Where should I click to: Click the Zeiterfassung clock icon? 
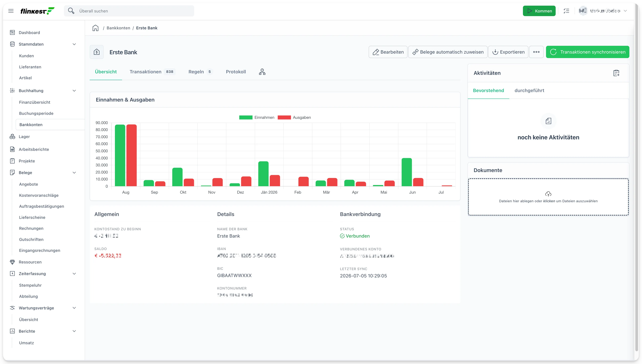pyautogui.click(x=12, y=274)
